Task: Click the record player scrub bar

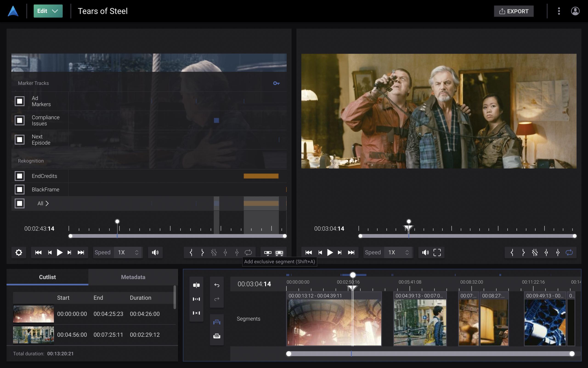Action: point(467,236)
